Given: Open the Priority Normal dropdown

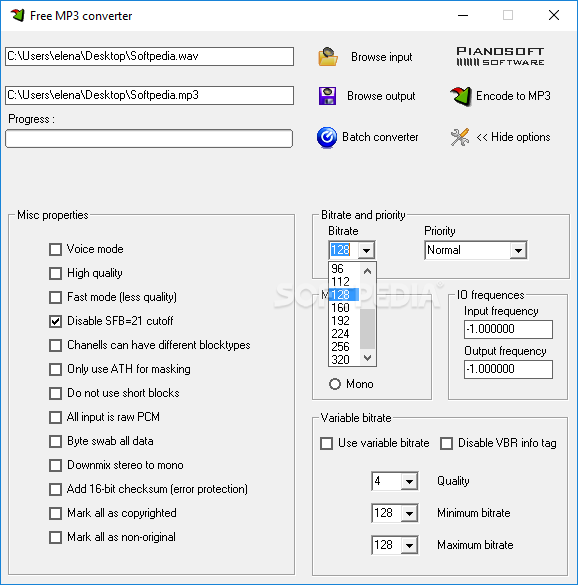Looking at the screenshot, I should [x=518, y=250].
